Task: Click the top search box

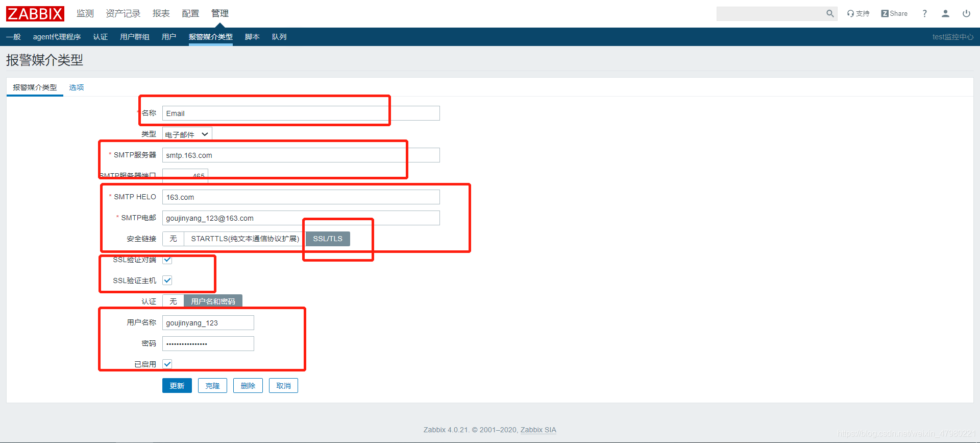Action: (771, 14)
